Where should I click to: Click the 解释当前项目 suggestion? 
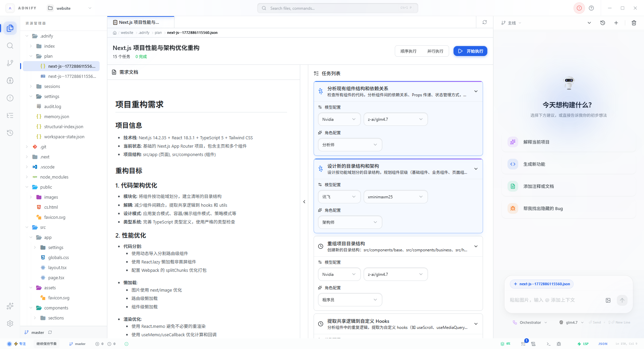[x=568, y=142]
